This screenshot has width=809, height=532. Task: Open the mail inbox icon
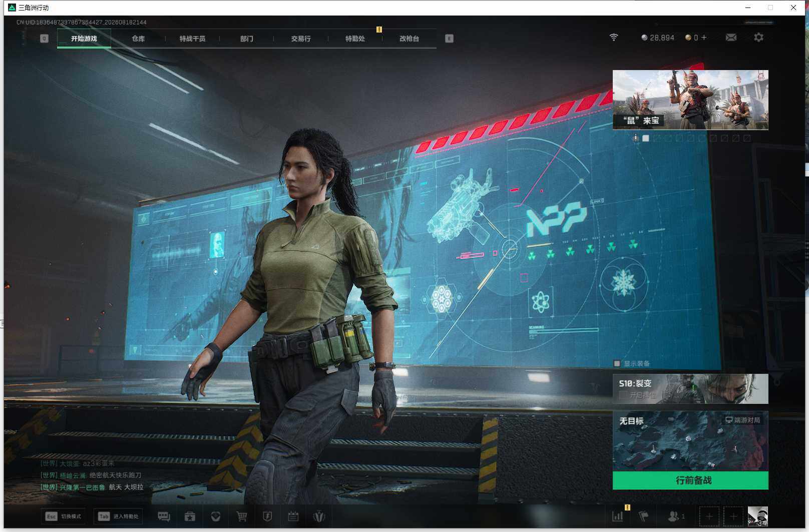pos(731,38)
